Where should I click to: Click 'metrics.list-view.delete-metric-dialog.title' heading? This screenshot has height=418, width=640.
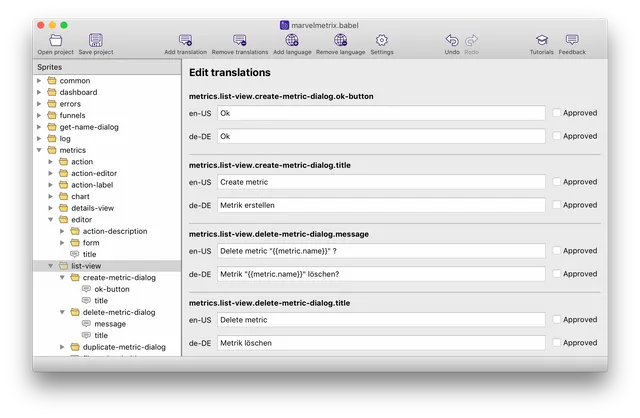coord(269,303)
